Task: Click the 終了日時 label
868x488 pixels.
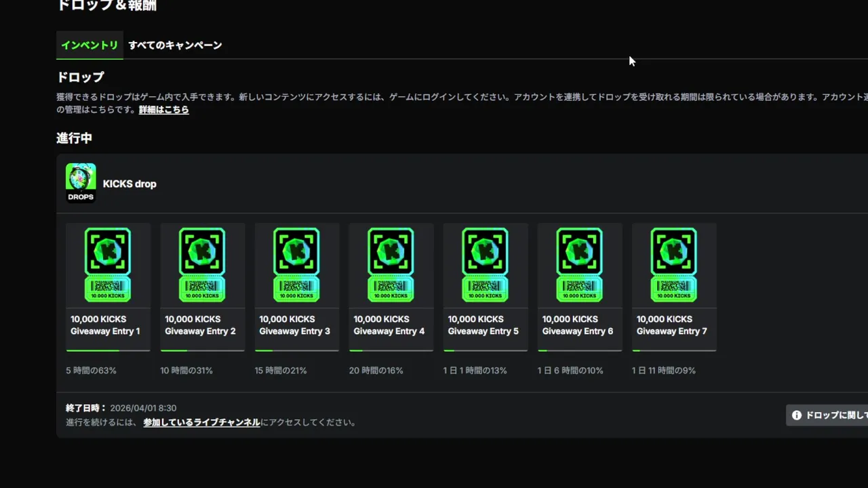Action: [x=86, y=408]
